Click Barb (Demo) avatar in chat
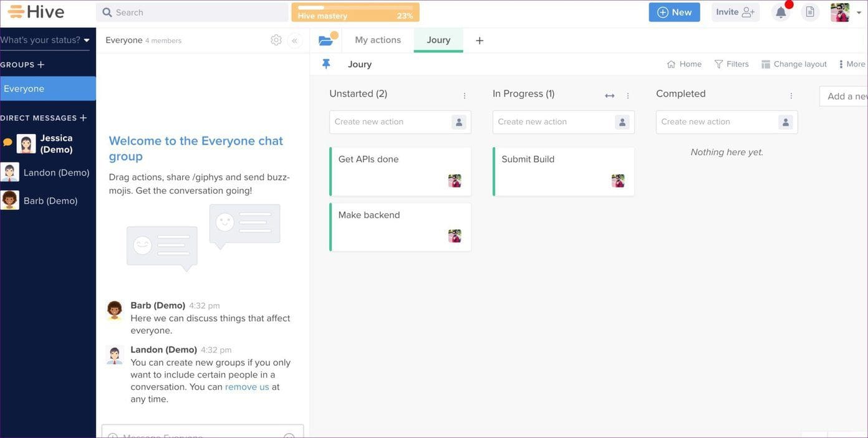The image size is (868, 438). [115, 310]
